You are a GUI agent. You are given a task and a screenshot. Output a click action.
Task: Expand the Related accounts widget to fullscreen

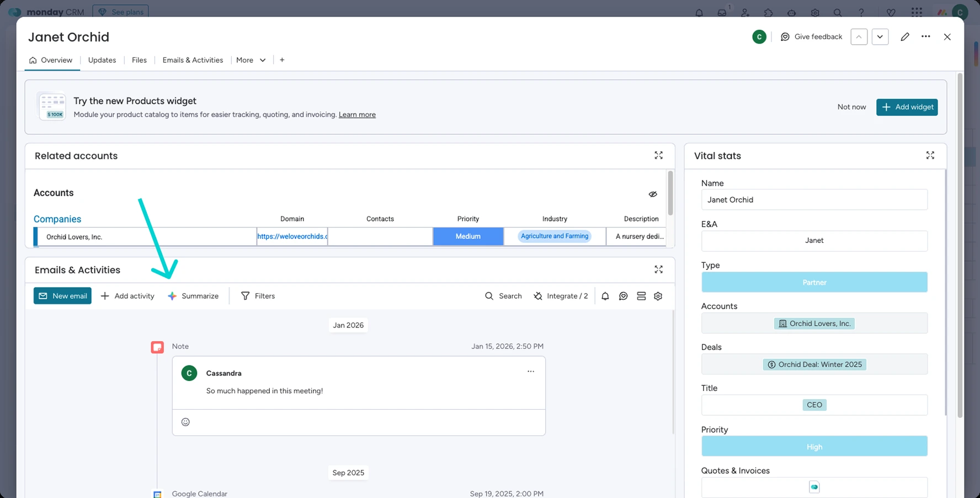coord(658,156)
